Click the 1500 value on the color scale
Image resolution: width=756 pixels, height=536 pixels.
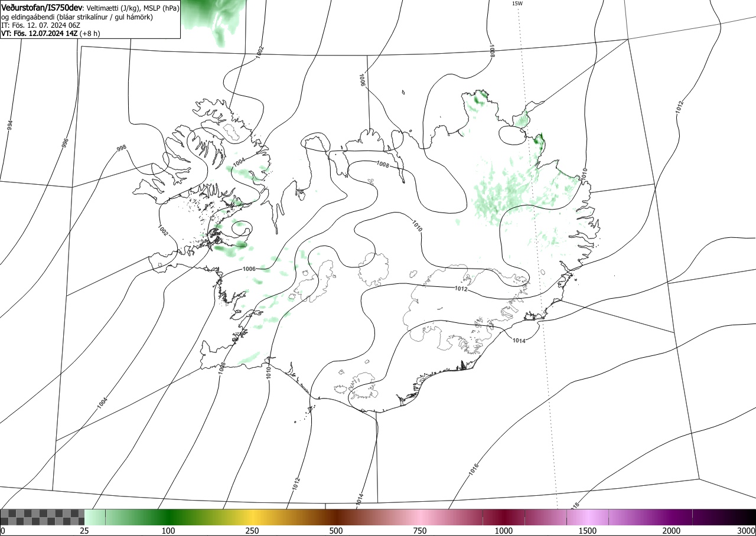pos(588,531)
